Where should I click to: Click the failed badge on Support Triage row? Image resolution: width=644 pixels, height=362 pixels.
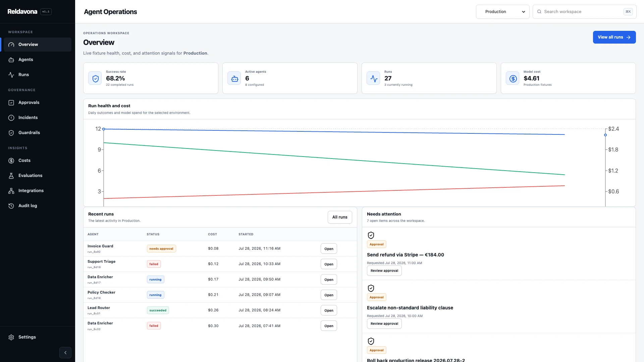click(x=154, y=264)
